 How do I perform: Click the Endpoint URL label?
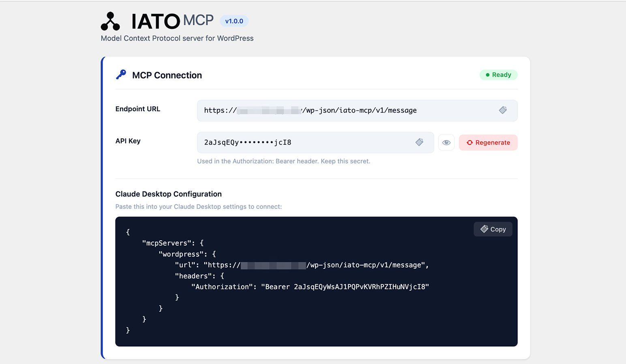click(x=138, y=109)
